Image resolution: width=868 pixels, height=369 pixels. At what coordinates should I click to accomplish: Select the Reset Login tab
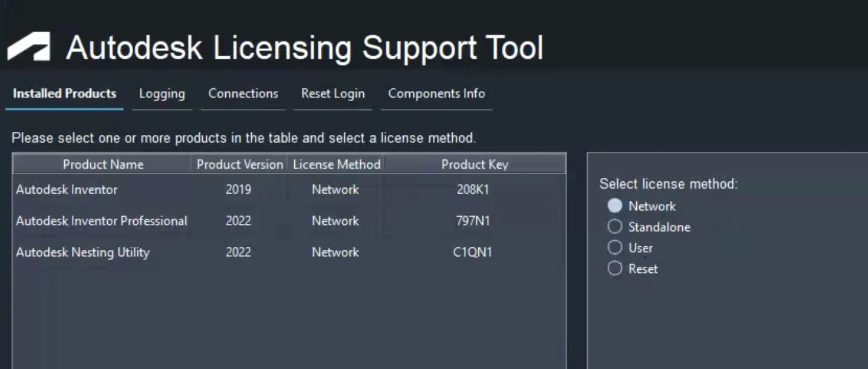[332, 94]
